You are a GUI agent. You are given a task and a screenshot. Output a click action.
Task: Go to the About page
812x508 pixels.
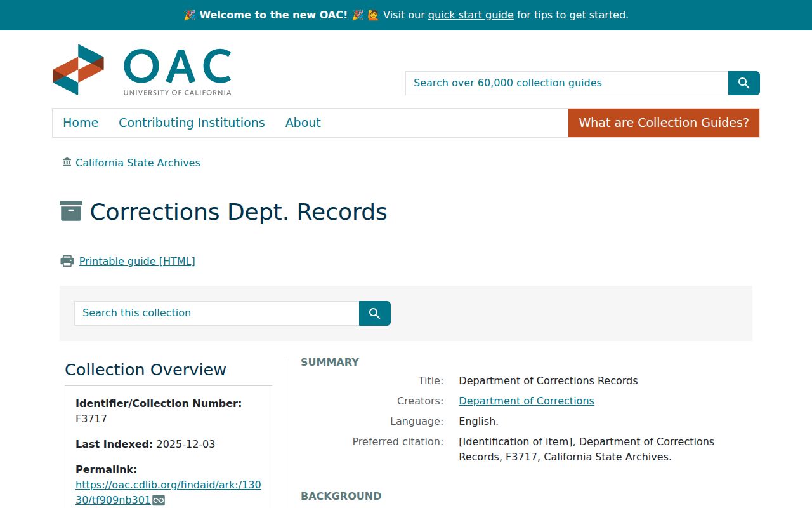[x=303, y=123]
